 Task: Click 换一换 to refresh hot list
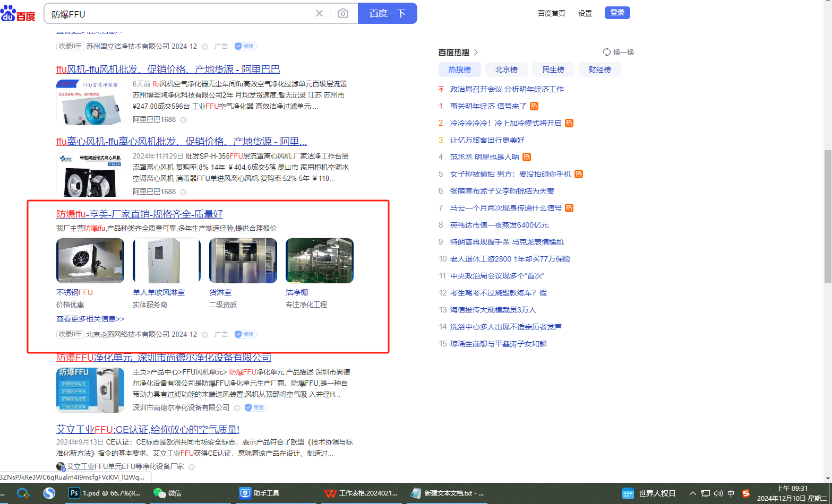coord(619,52)
